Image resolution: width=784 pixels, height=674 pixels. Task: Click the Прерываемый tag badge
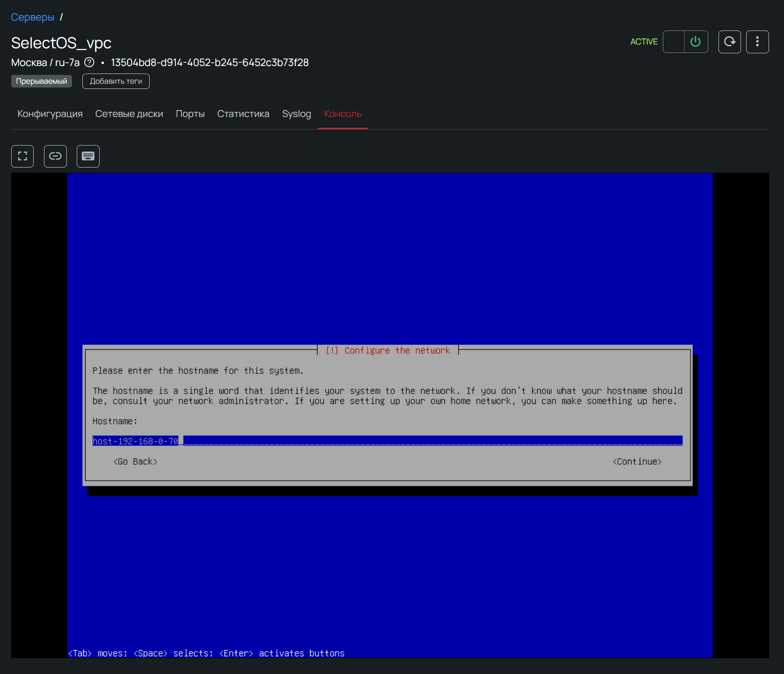click(42, 81)
